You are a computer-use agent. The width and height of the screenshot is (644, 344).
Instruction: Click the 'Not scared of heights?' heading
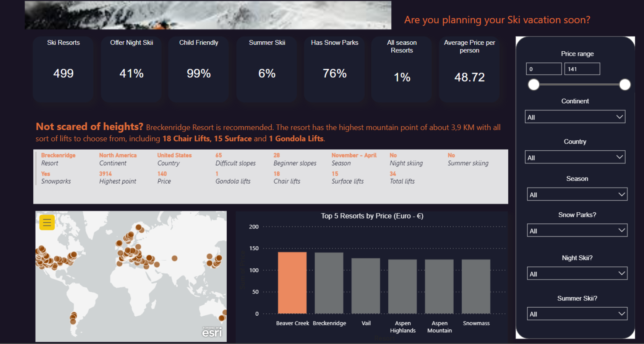(89, 127)
